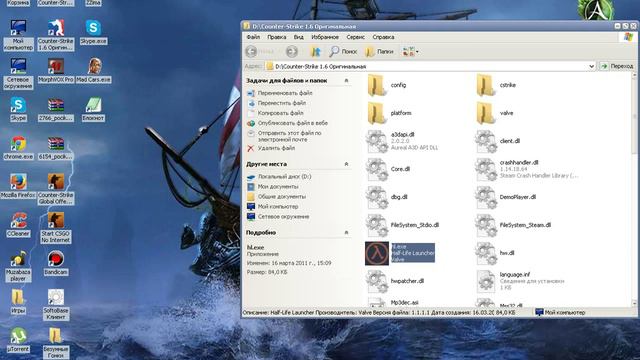Open the Views toolbar dropdown

click(x=410, y=51)
